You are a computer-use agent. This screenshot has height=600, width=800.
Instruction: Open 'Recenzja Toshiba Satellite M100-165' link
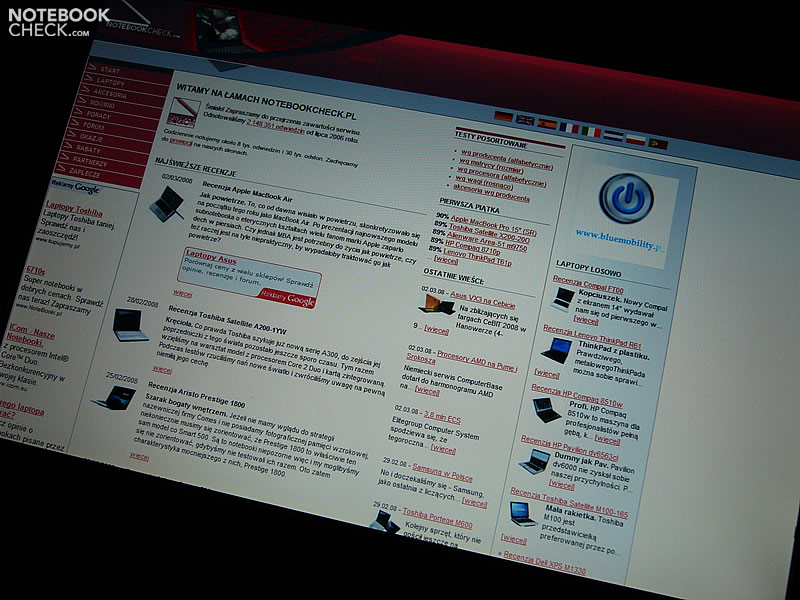569,503
